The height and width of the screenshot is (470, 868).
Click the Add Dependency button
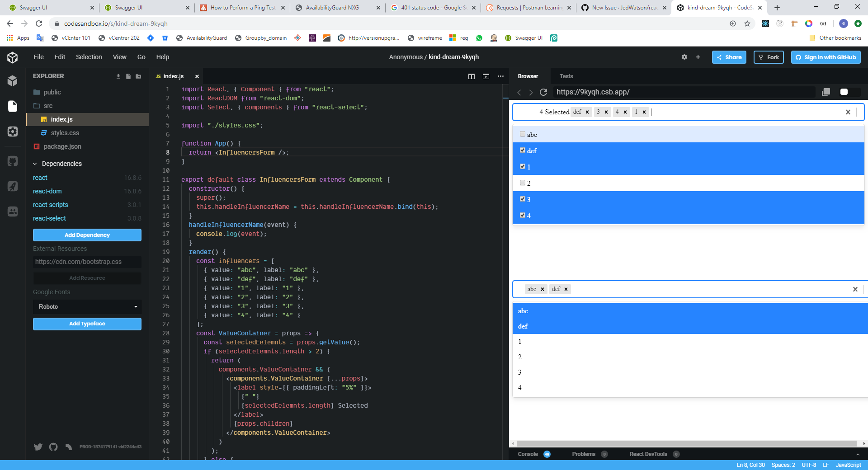[87, 235]
